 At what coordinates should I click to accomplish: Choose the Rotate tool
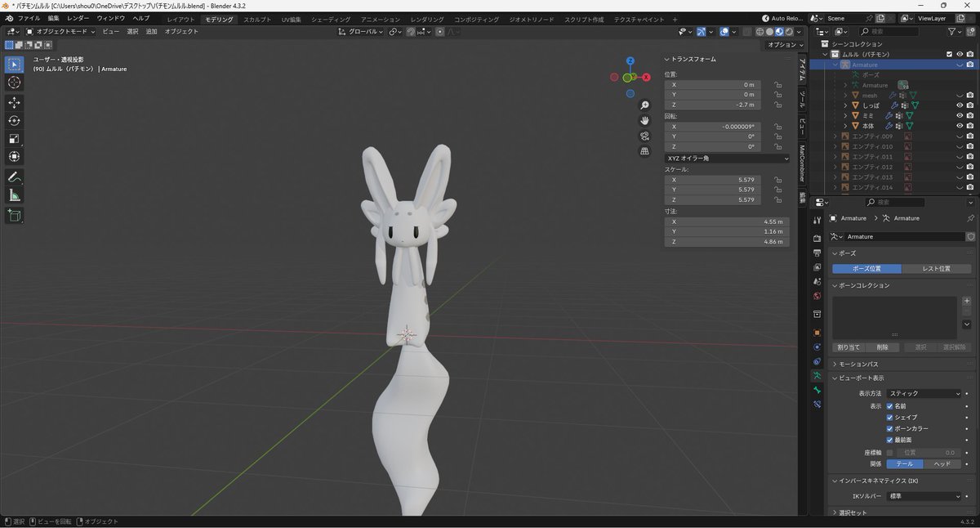[x=15, y=120]
